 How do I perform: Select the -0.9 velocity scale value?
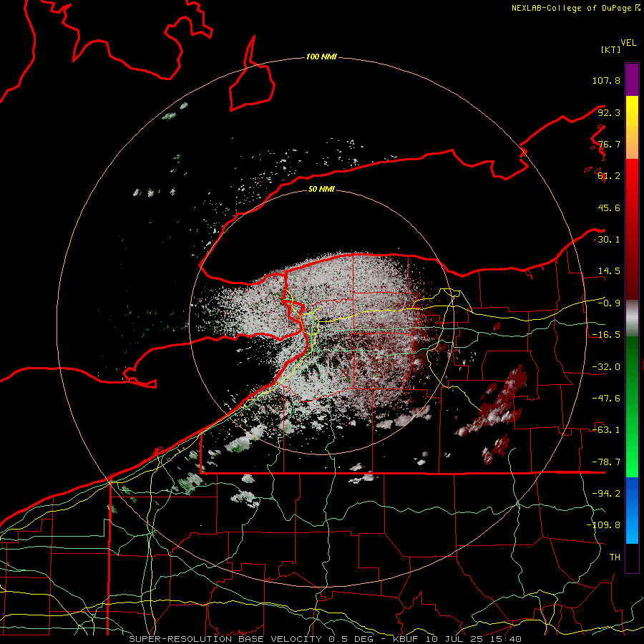(609, 303)
